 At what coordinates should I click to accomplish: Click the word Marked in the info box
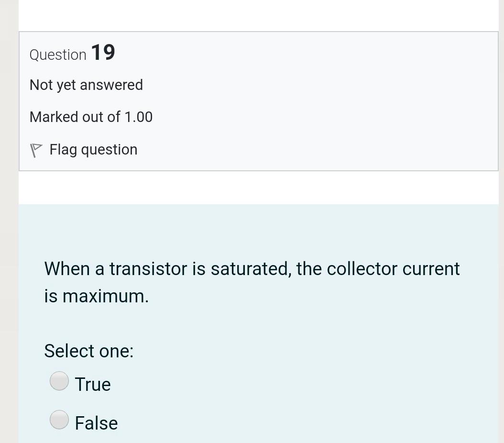pos(54,117)
